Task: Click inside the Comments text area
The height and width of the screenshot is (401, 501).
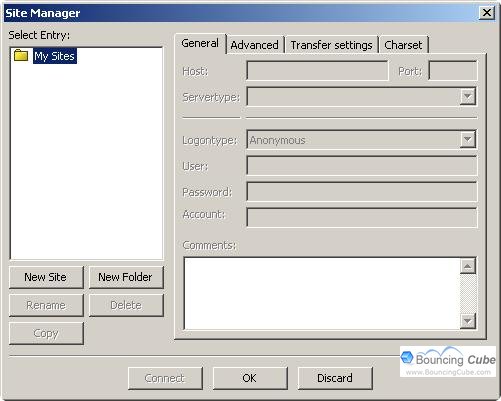Action: point(322,293)
